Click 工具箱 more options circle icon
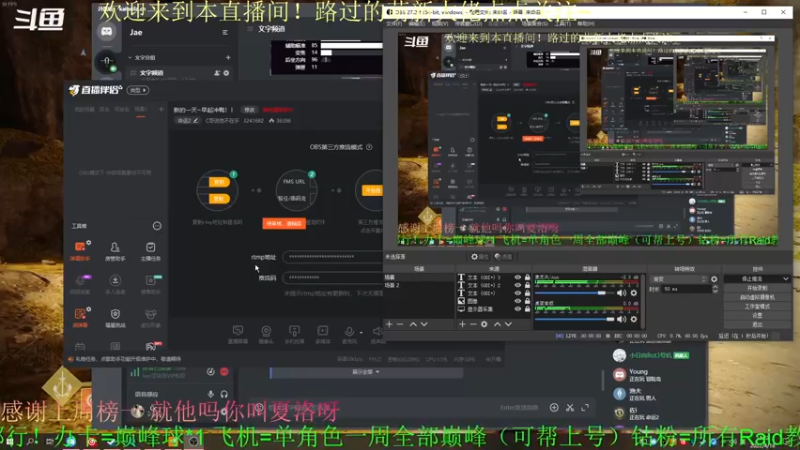 (157, 226)
